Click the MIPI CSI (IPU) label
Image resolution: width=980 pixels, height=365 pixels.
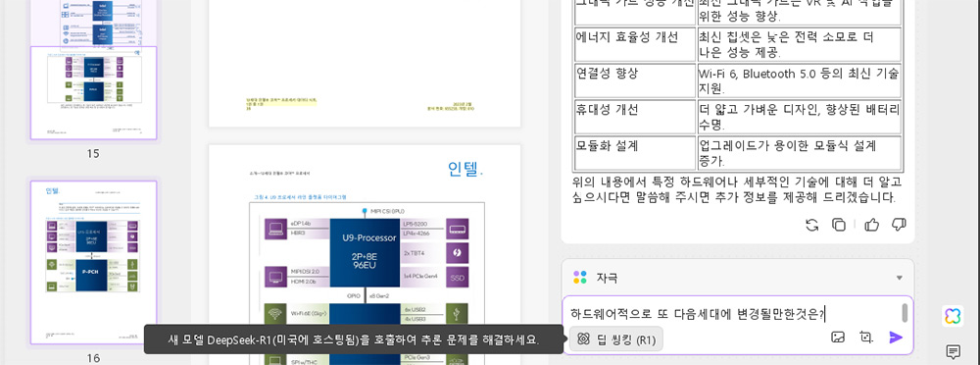(x=387, y=211)
